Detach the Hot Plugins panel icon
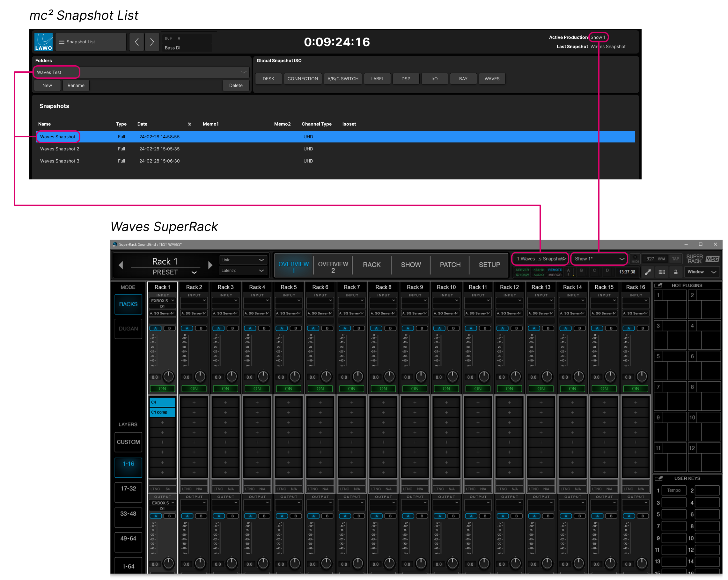Screen dimensions: 728x580 pyautogui.click(x=658, y=286)
